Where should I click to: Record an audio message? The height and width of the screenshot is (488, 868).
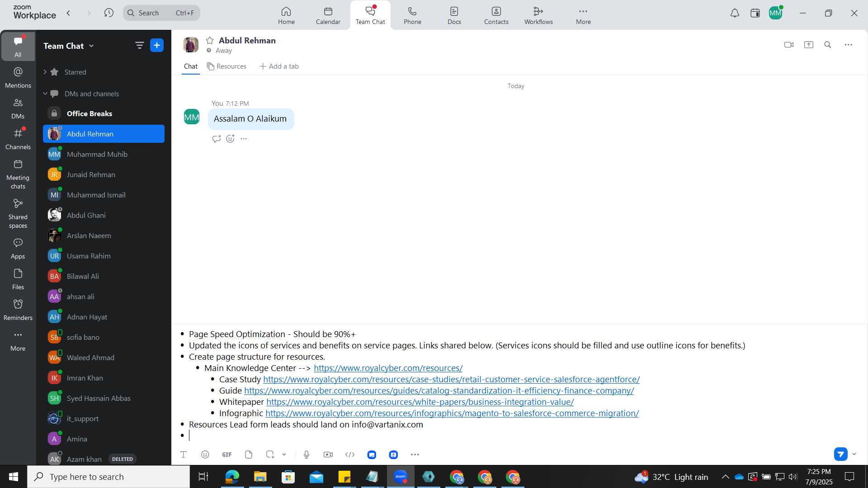pos(307,455)
